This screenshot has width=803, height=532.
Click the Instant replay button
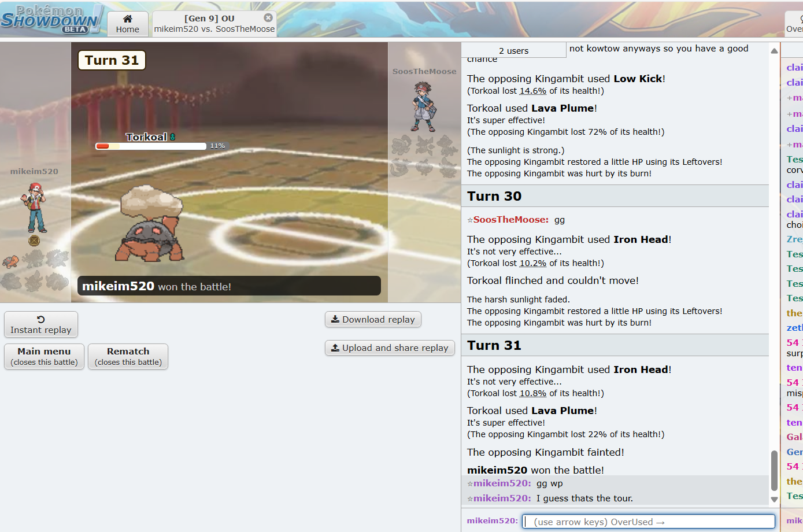click(41, 324)
